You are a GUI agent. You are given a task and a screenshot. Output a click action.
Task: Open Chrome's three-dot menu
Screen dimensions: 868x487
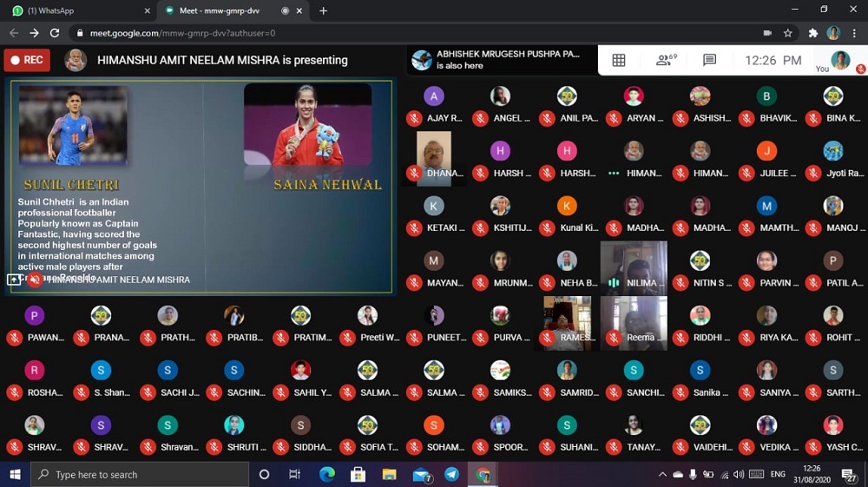(854, 33)
